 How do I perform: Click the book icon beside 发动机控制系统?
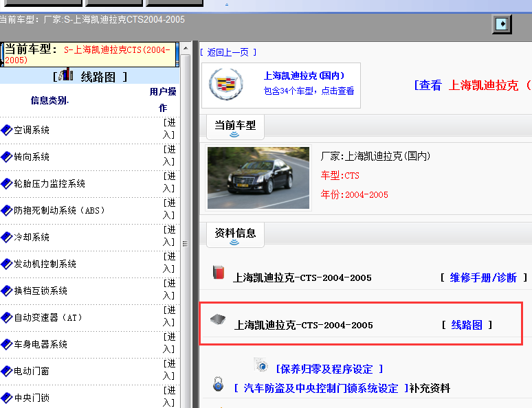6,264
